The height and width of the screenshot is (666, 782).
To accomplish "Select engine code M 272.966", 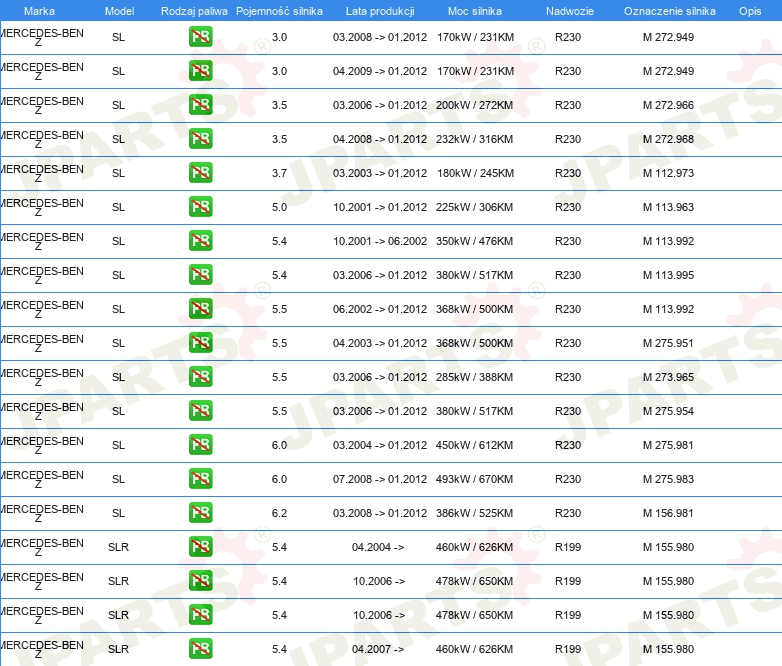I will click(x=668, y=105).
